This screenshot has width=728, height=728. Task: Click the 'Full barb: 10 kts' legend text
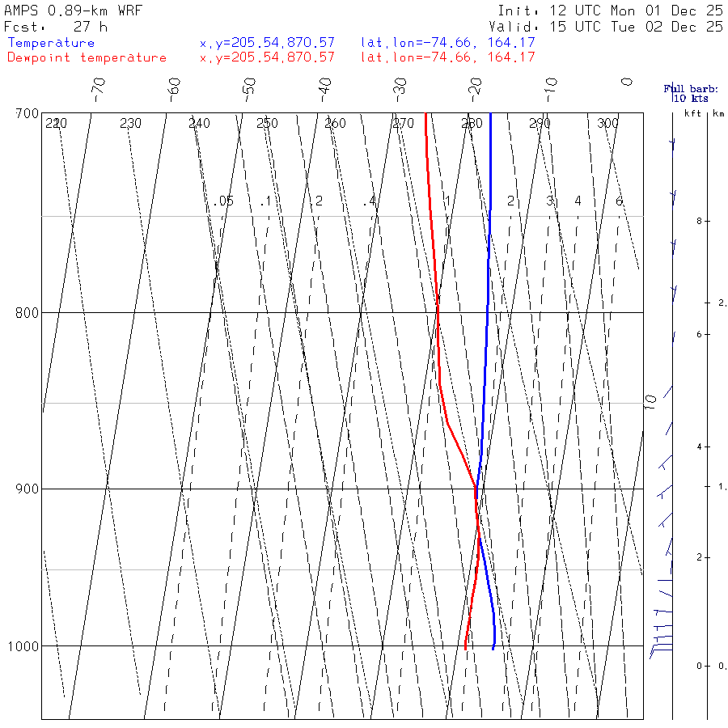pyautogui.click(x=691, y=93)
